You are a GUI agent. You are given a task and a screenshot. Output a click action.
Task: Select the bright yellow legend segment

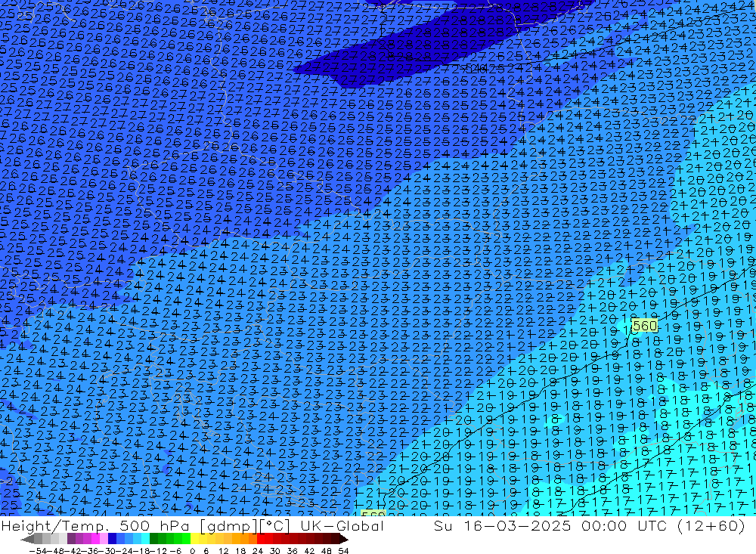click(x=194, y=540)
